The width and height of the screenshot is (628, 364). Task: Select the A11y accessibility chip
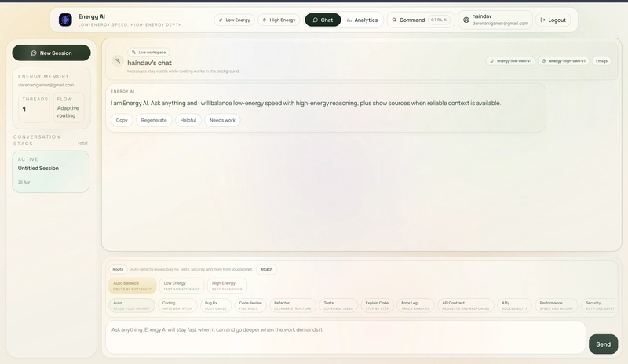coord(515,305)
